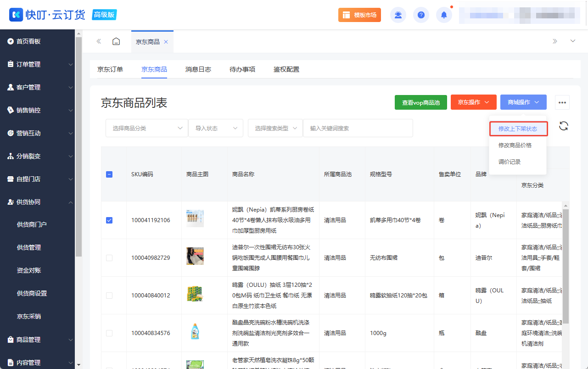Collapse 供货协同 chevron in sidebar
This screenshot has width=588, height=369.
[70, 202]
